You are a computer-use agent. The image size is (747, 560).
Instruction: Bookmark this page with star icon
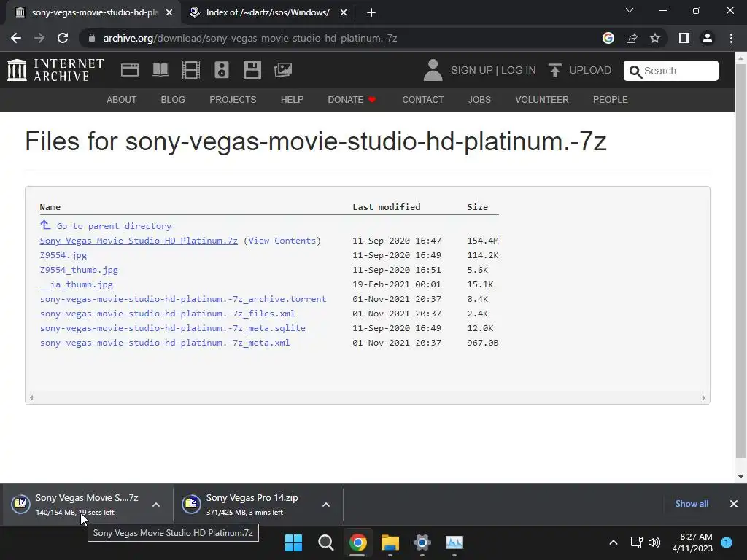[655, 38]
